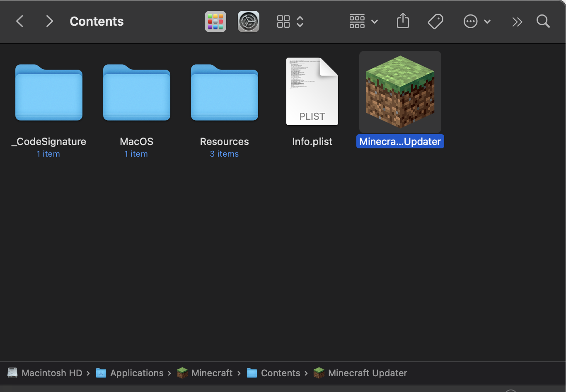Expand the Group By options dropdown
This screenshot has width=566, height=392.
tap(363, 22)
